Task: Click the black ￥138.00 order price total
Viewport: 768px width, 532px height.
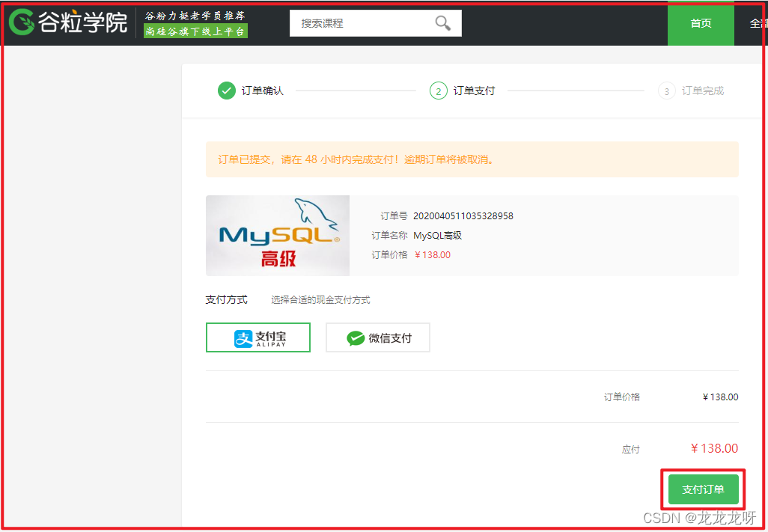Action: (x=720, y=397)
